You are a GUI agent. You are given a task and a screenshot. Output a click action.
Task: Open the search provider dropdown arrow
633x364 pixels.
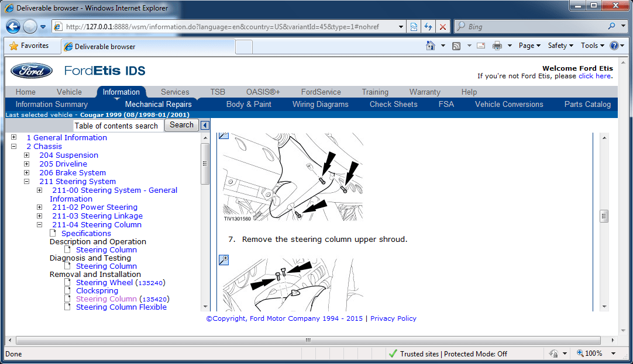pos(623,26)
